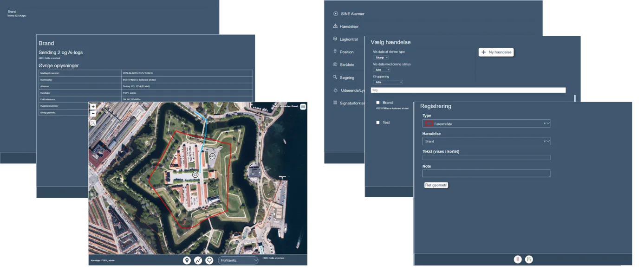The image size is (644, 278).
Task: Open the Position menu item
Action: [343, 52]
